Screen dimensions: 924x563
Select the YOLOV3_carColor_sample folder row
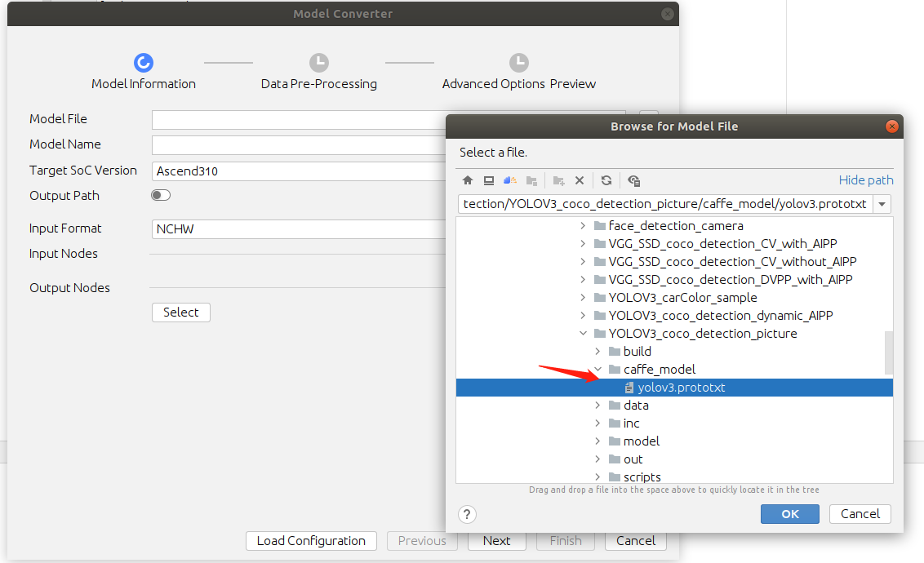(x=674, y=297)
